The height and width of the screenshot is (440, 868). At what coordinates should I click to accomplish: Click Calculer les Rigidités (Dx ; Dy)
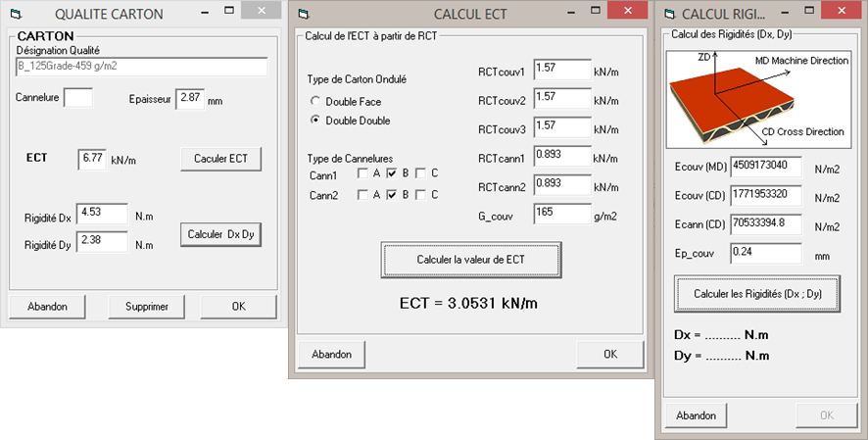(x=757, y=294)
